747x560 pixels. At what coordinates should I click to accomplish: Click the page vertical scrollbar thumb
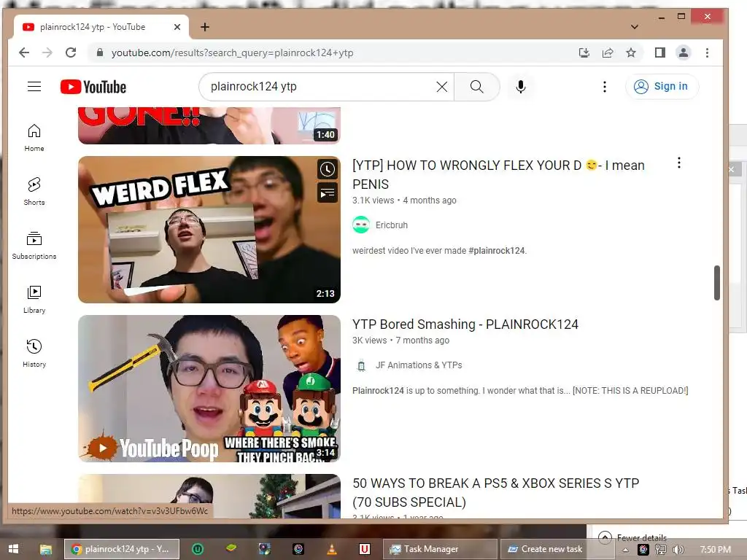(716, 283)
